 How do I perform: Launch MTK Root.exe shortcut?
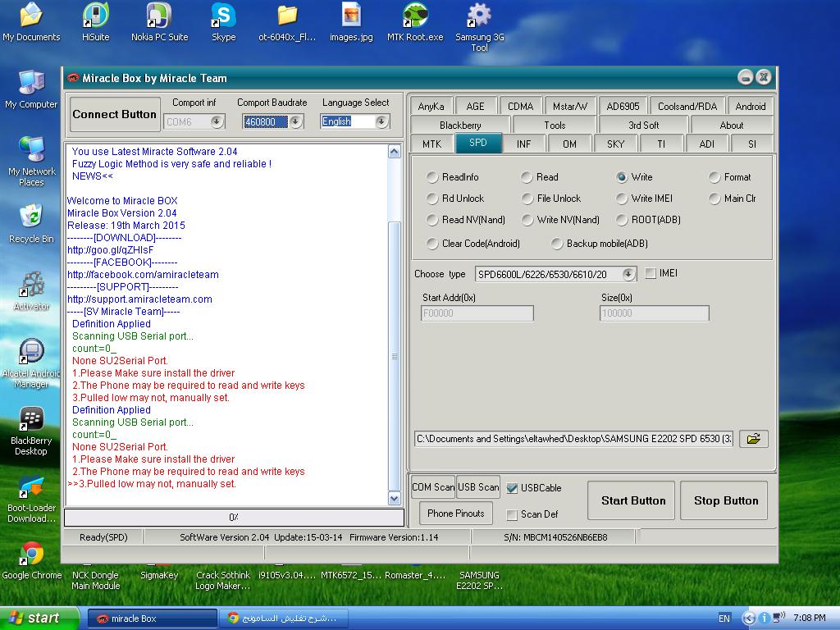[415, 22]
